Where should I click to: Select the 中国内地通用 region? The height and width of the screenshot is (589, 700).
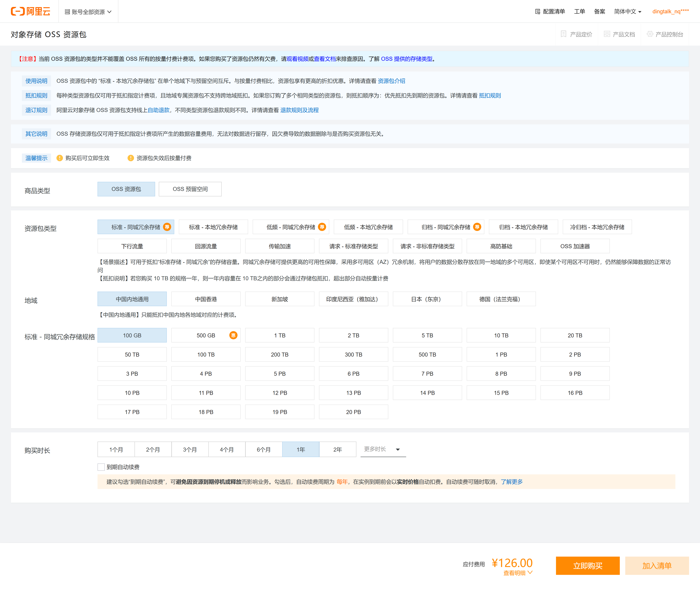pos(132,299)
